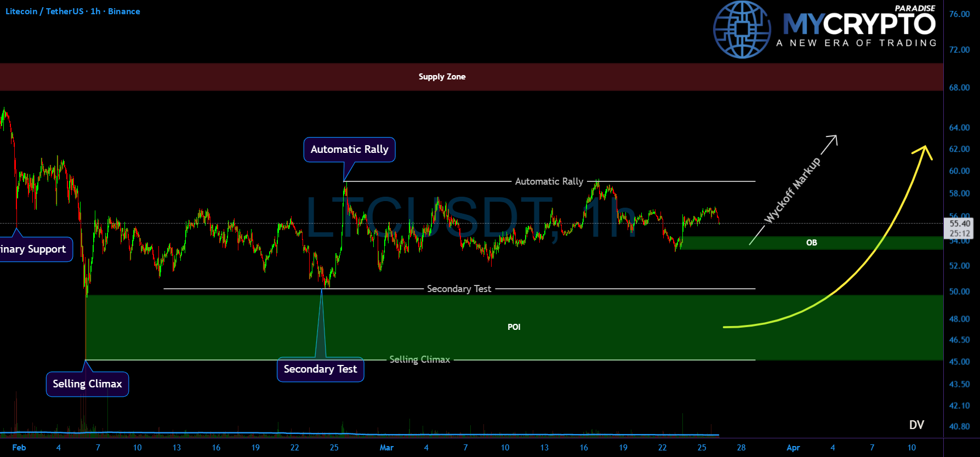Viewport: 980px width, 457px height.
Task: Select the OB order block rectangle
Action: (812, 243)
